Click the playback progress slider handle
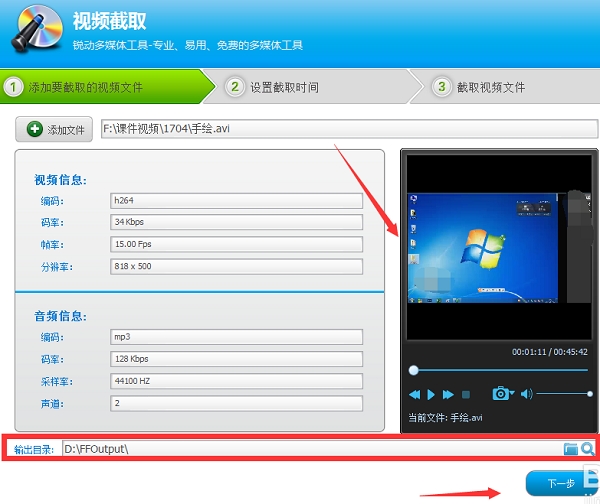 413,370
